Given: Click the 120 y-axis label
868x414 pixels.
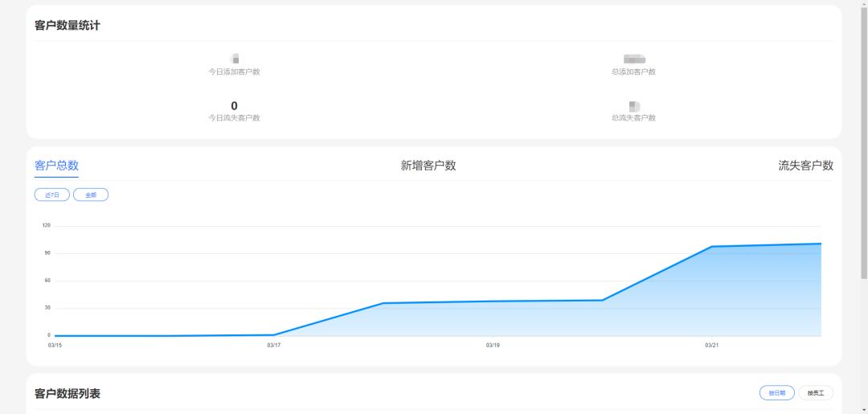Looking at the screenshot, I should 47,225.
